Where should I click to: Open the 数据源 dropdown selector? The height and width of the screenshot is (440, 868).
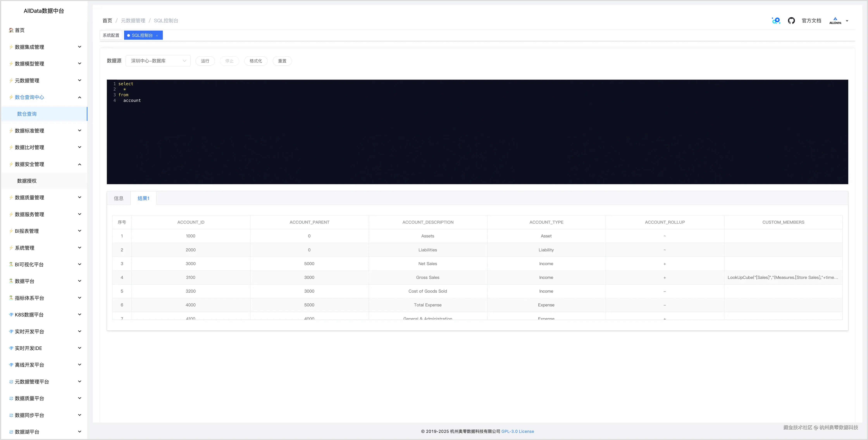point(158,61)
